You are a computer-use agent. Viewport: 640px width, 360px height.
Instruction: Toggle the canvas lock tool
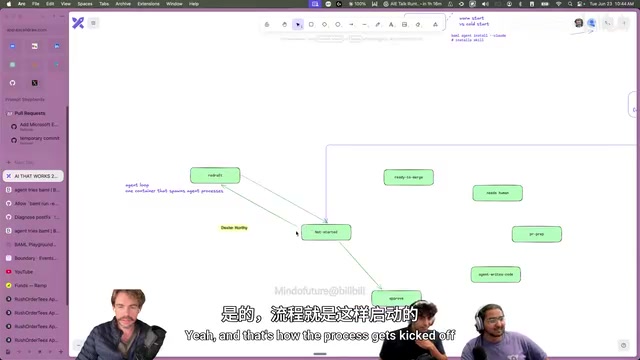coord(267,24)
